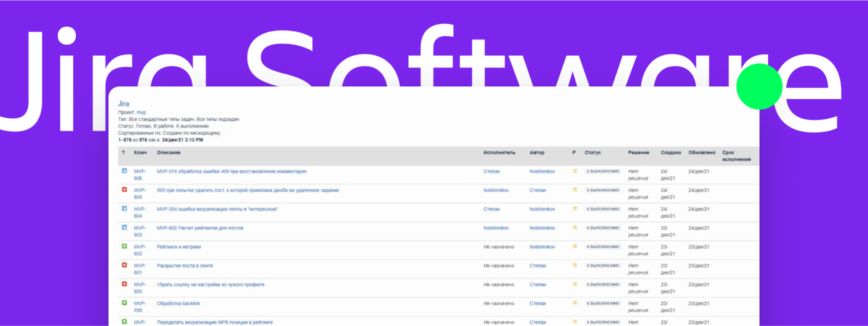Open the Jira link in the header
This screenshot has height=326, width=868.
(x=124, y=104)
